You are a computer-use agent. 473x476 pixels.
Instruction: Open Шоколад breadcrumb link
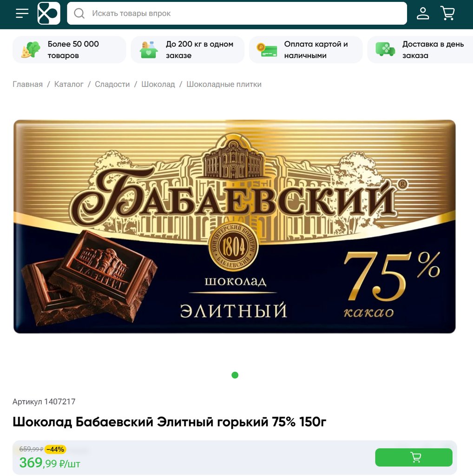[158, 85]
